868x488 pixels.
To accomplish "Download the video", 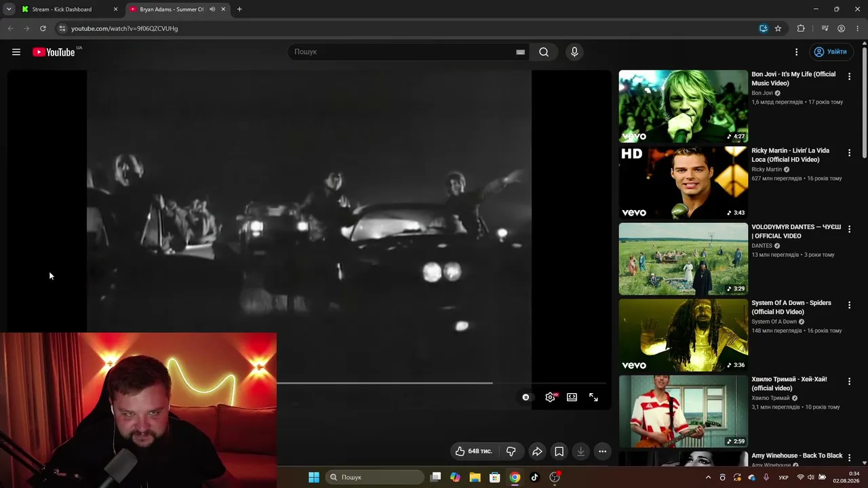I will (x=580, y=451).
